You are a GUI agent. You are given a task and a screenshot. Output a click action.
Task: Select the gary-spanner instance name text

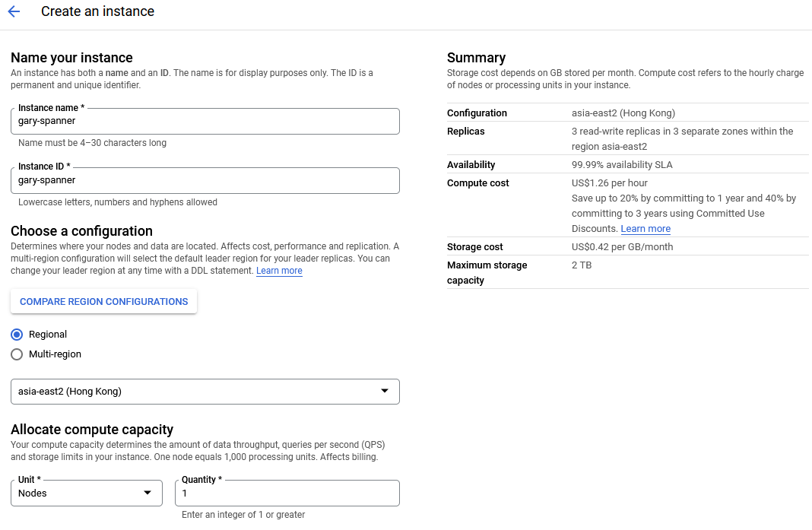(46, 121)
